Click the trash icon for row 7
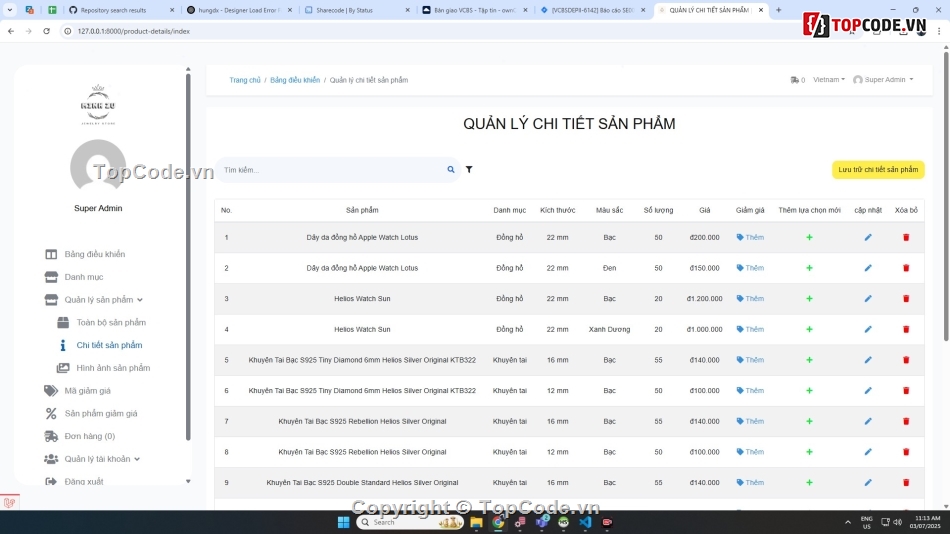The height and width of the screenshot is (534, 950). [x=906, y=421]
